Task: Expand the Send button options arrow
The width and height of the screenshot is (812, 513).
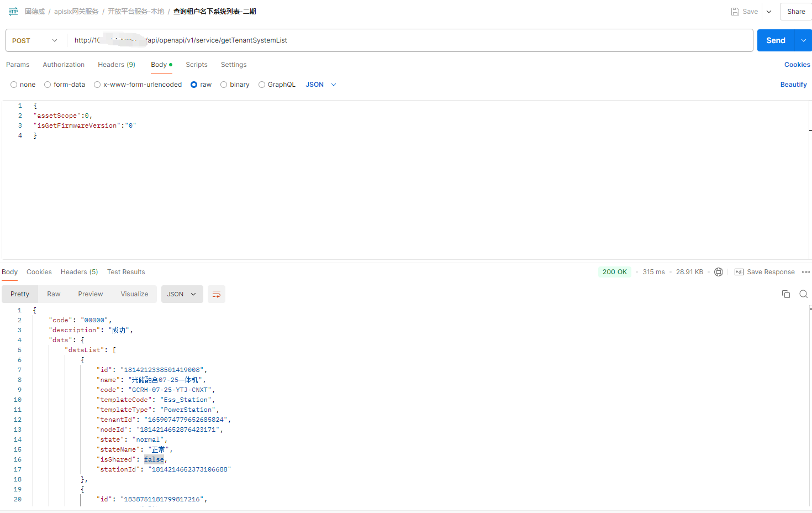Action: 803,40
